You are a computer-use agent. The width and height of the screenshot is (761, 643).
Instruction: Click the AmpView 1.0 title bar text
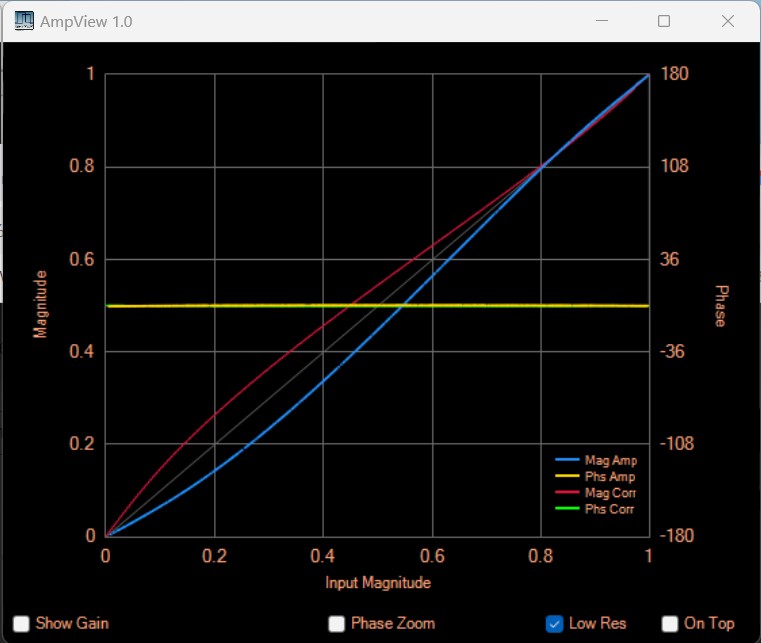[x=86, y=21]
